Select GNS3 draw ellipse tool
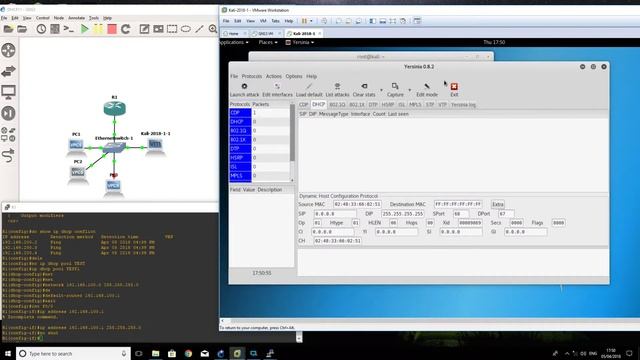 pos(186,29)
